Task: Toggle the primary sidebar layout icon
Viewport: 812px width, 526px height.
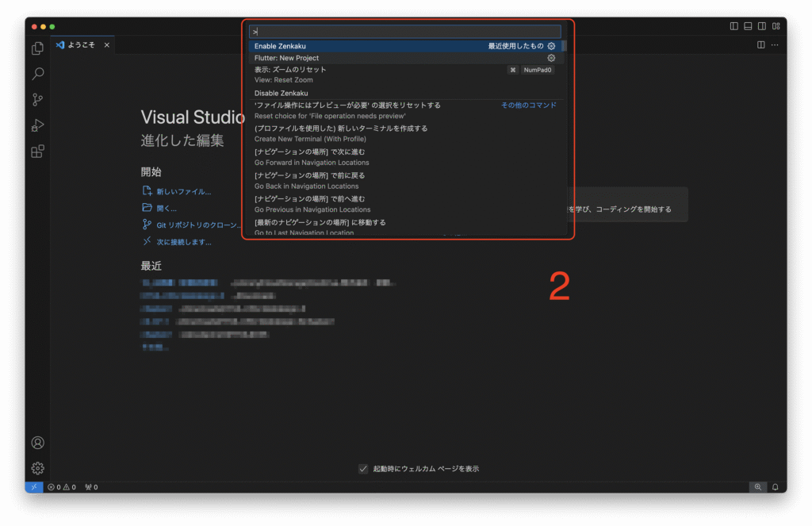Action: 733,26
